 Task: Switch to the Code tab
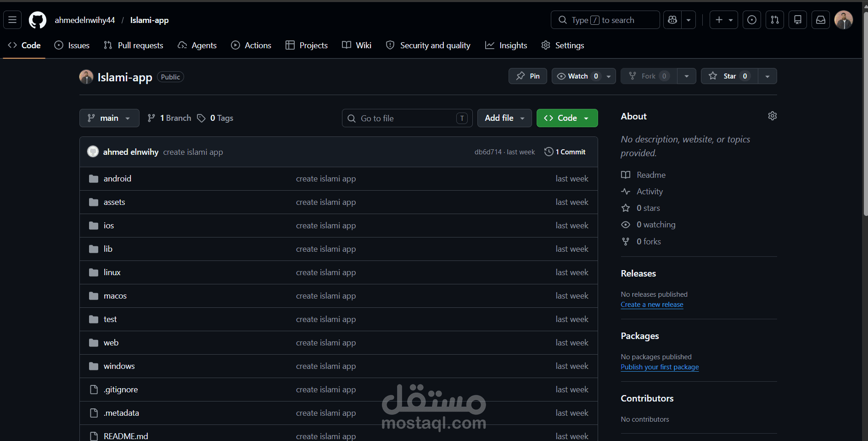24,45
